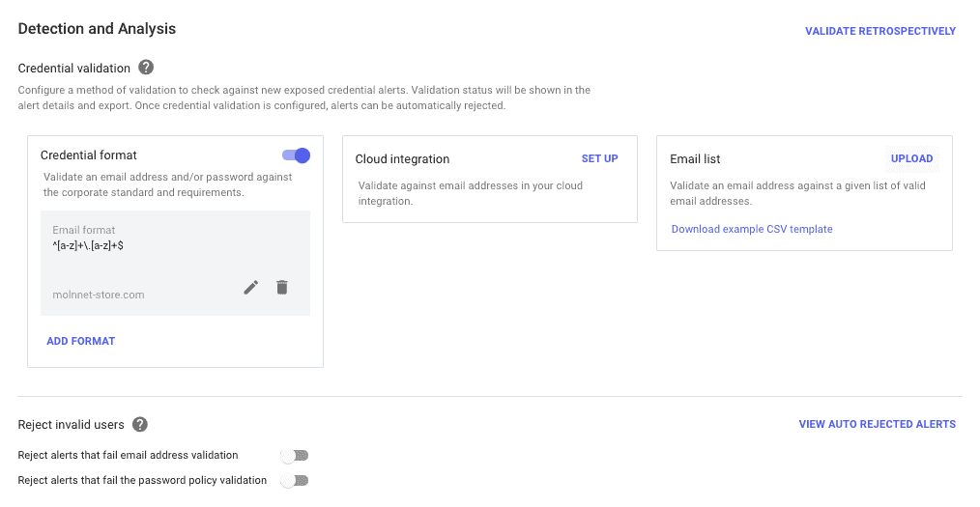Select the email format regex text
This screenshot has height=507, width=980.
88,245
